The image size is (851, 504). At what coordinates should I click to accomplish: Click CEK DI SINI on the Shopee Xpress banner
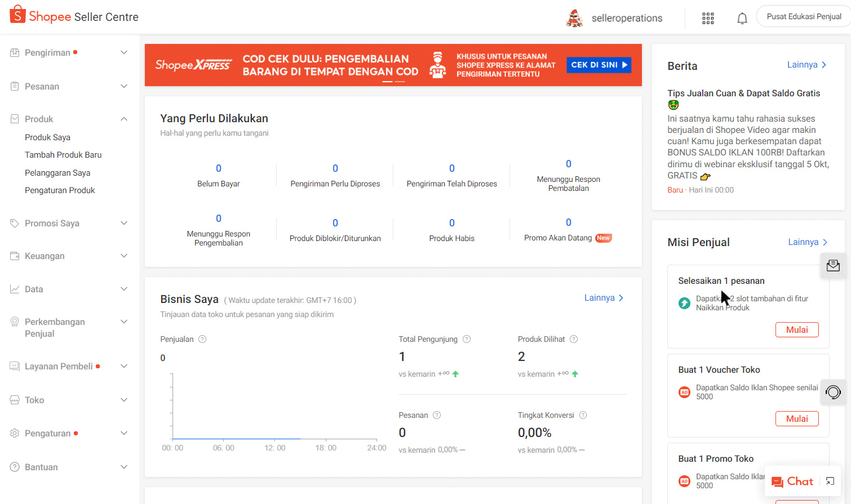point(599,65)
